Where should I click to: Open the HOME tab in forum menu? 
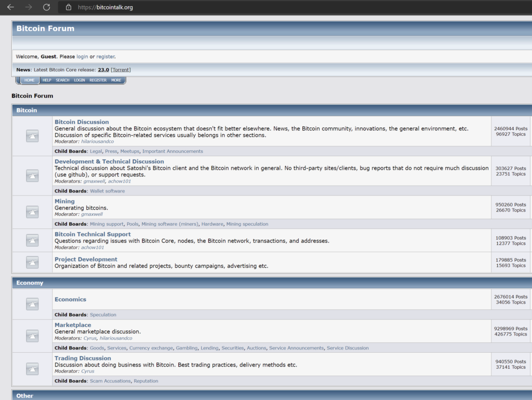click(x=30, y=80)
